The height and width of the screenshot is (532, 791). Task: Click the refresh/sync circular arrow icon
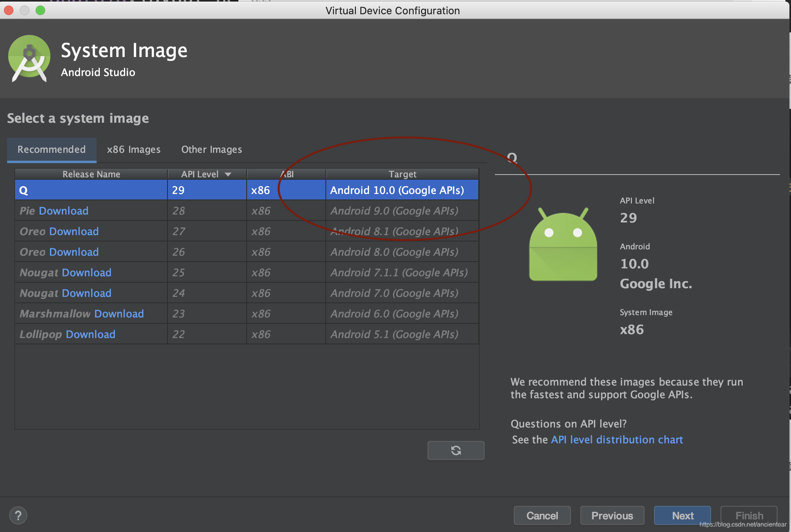[456, 450]
